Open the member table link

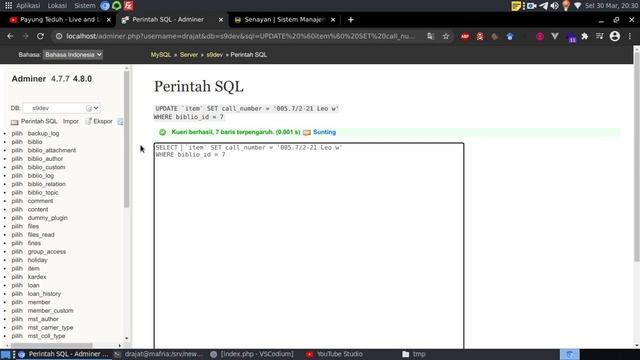[x=39, y=302]
